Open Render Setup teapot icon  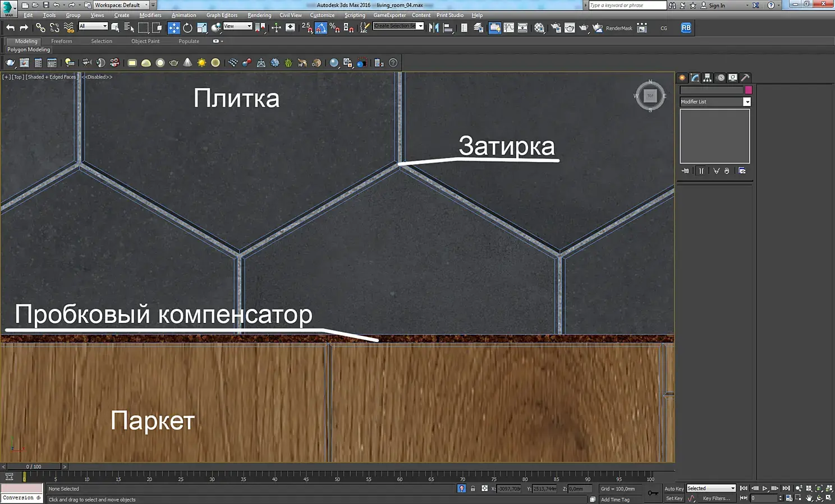click(556, 27)
